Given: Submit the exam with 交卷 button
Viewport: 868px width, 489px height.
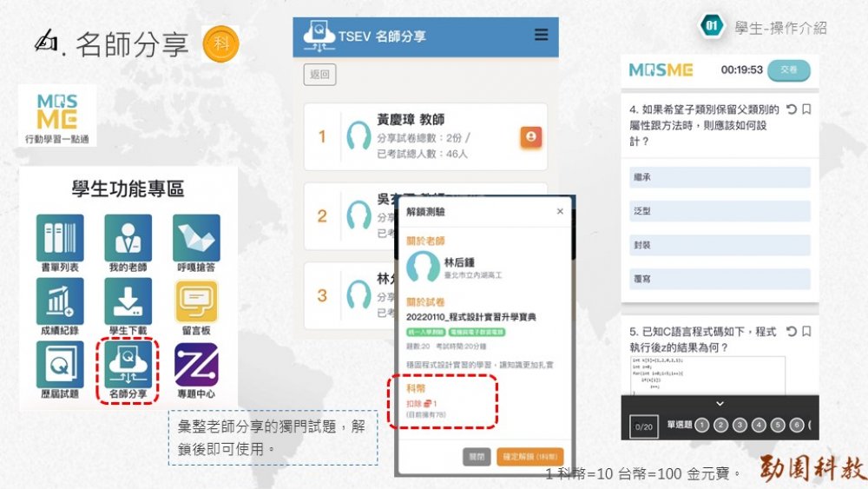Looking at the screenshot, I should [x=788, y=70].
